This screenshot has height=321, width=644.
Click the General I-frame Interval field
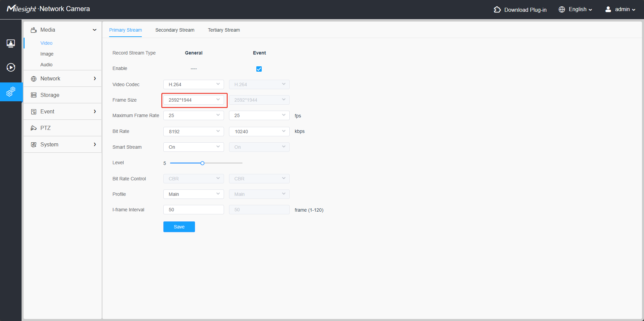(x=194, y=210)
